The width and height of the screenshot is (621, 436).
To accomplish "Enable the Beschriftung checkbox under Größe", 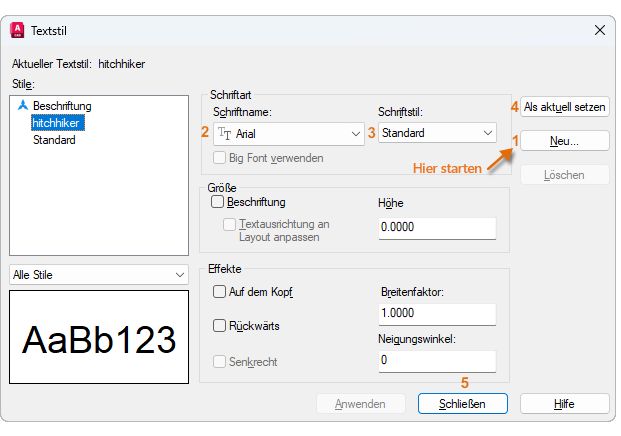I will pos(219,202).
